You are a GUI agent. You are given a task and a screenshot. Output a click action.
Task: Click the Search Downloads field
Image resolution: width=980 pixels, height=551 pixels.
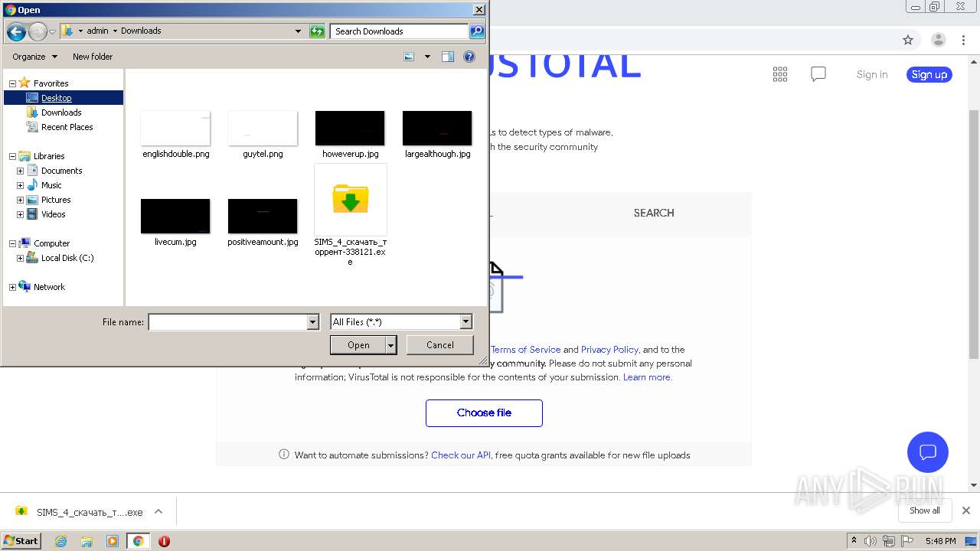click(400, 31)
